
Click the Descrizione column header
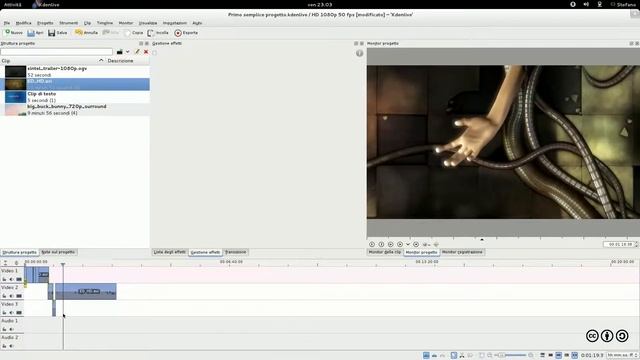[120, 60]
